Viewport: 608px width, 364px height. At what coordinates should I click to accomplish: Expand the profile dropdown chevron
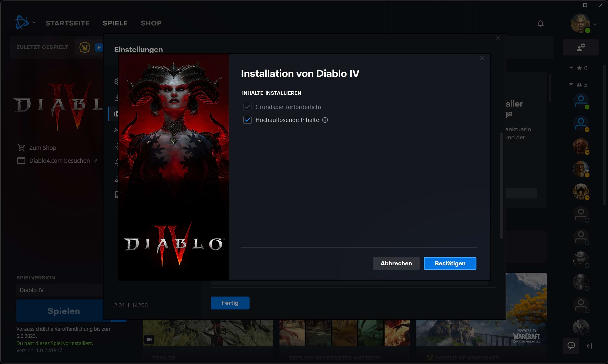tap(595, 24)
